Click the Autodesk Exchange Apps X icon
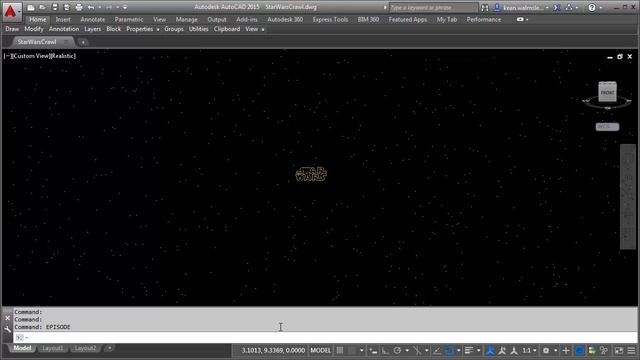This screenshot has height=360, width=640. (557, 8)
